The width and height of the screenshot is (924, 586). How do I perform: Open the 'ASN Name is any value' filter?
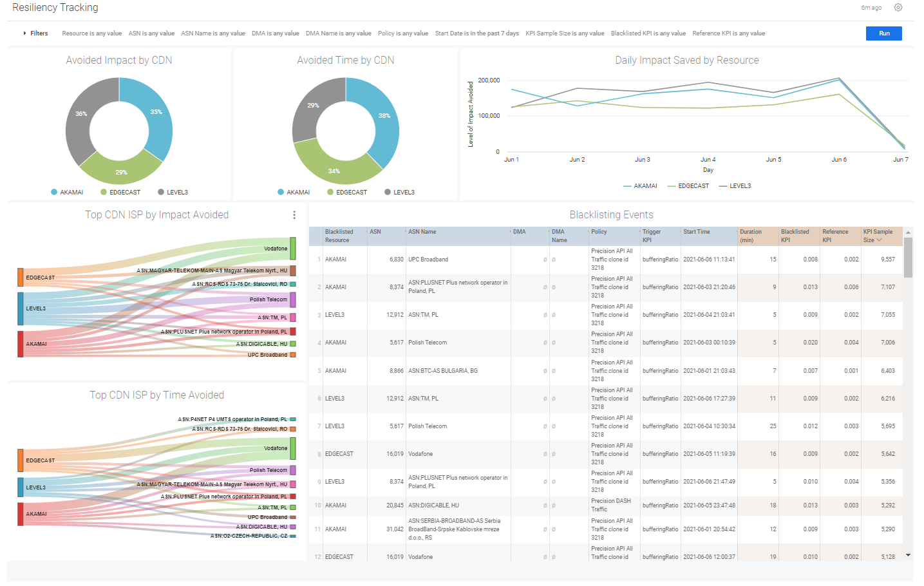(214, 33)
